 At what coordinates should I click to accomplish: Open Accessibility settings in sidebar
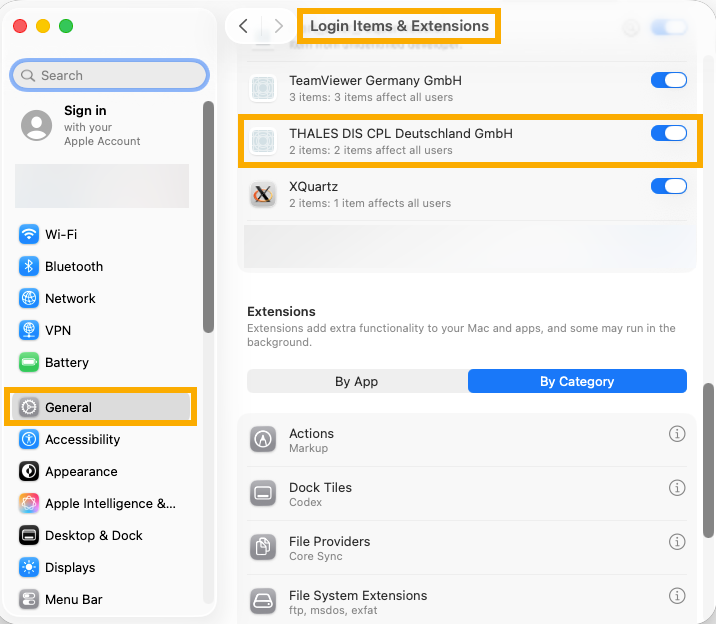(101, 439)
